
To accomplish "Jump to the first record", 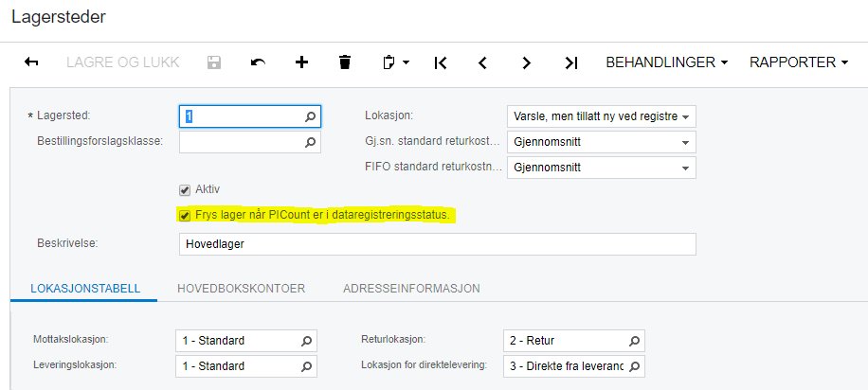I will coord(441,63).
